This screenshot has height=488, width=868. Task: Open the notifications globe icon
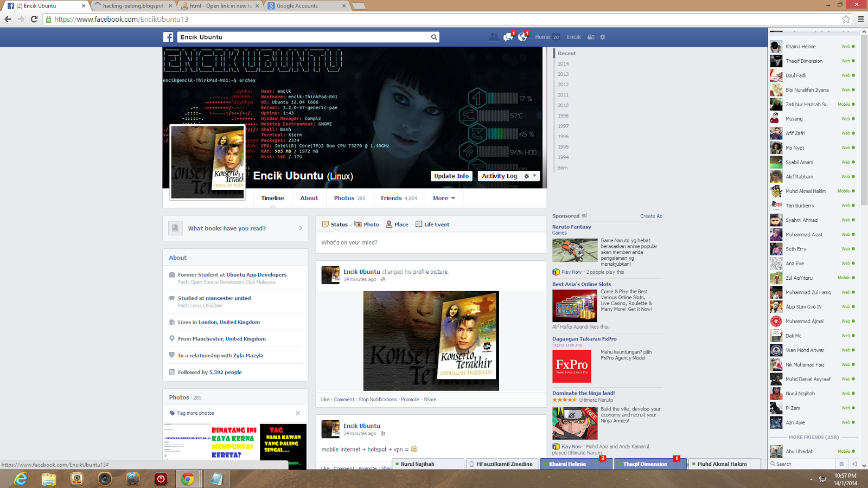(x=523, y=37)
